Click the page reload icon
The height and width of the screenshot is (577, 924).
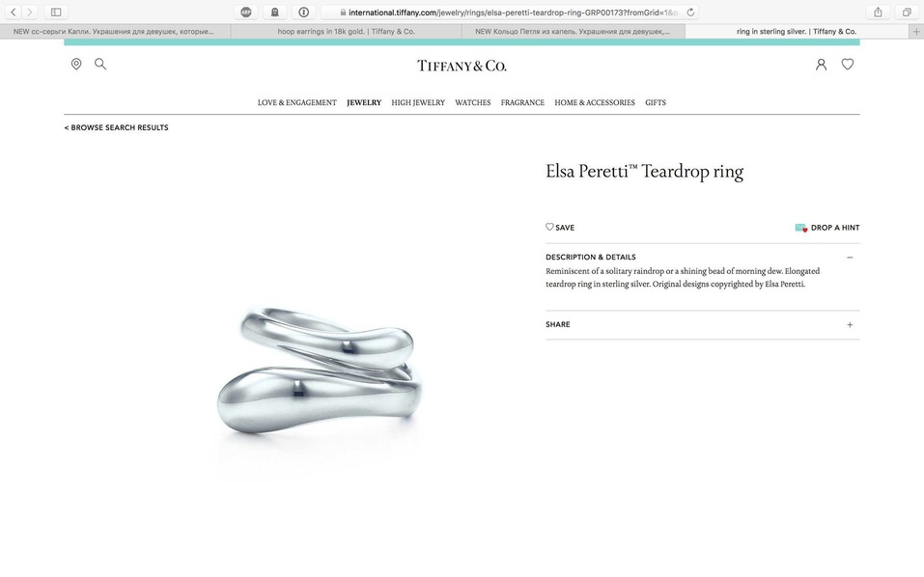point(690,12)
